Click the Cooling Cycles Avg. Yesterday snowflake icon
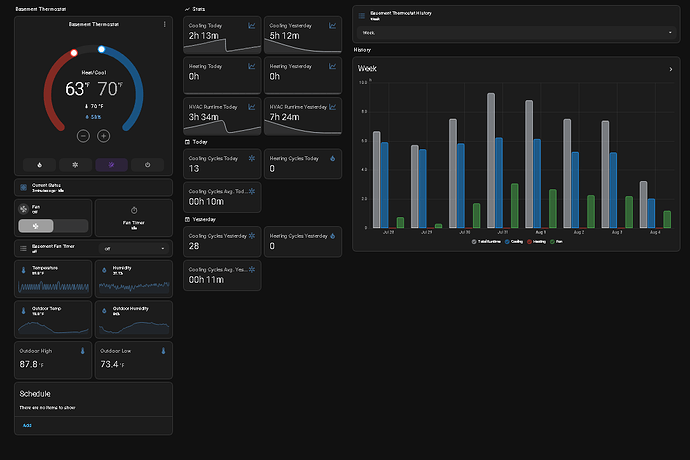 coord(252,269)
